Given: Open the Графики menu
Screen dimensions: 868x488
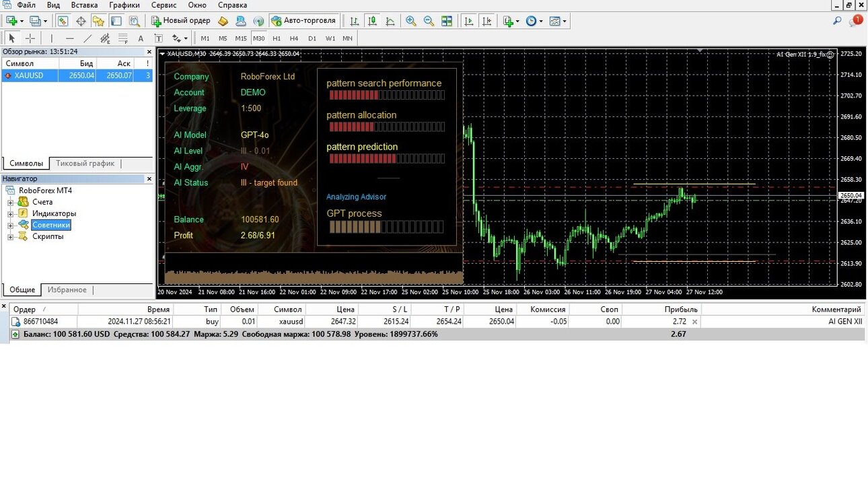Looking at the screenshot, I should tap(124, 5).
